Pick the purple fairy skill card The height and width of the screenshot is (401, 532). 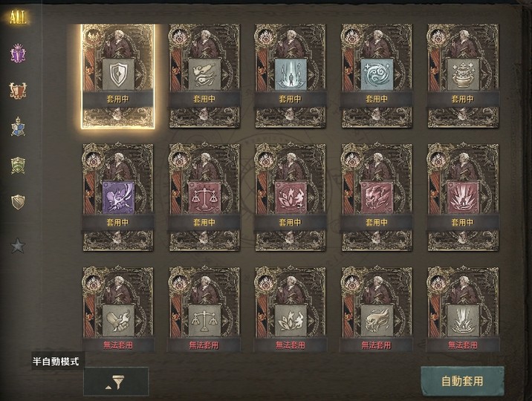(x=118, y=198)
